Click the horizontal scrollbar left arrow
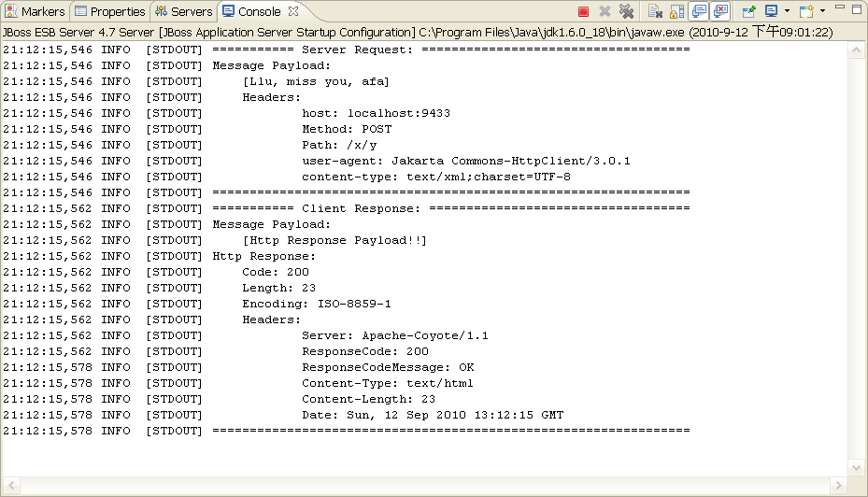 point(11,486)
